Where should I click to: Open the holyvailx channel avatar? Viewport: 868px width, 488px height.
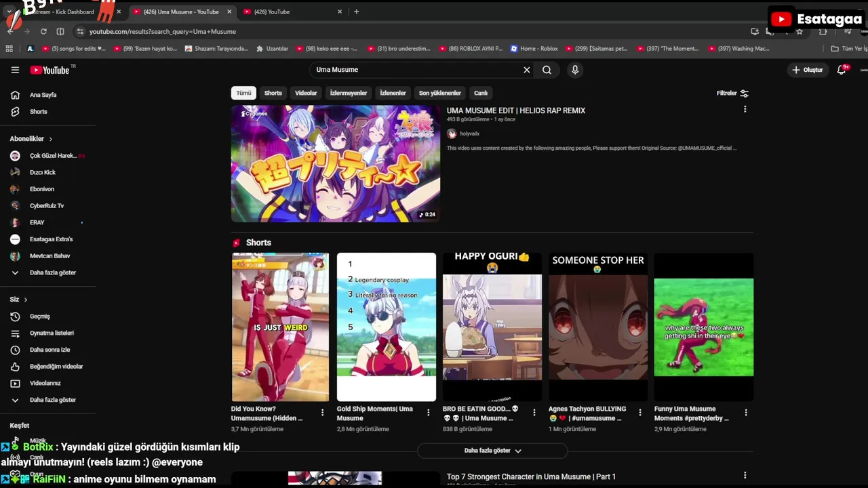coord(452,134)
